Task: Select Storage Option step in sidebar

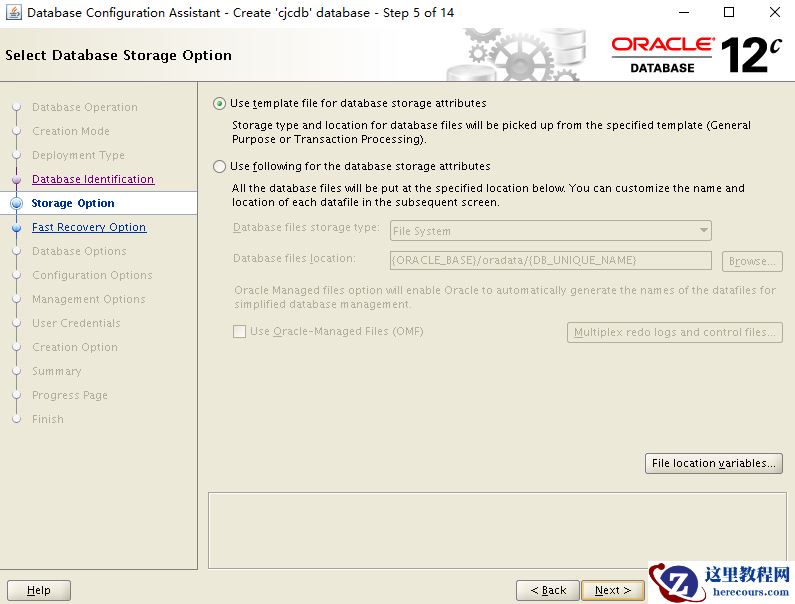Action: coord(73,203)
